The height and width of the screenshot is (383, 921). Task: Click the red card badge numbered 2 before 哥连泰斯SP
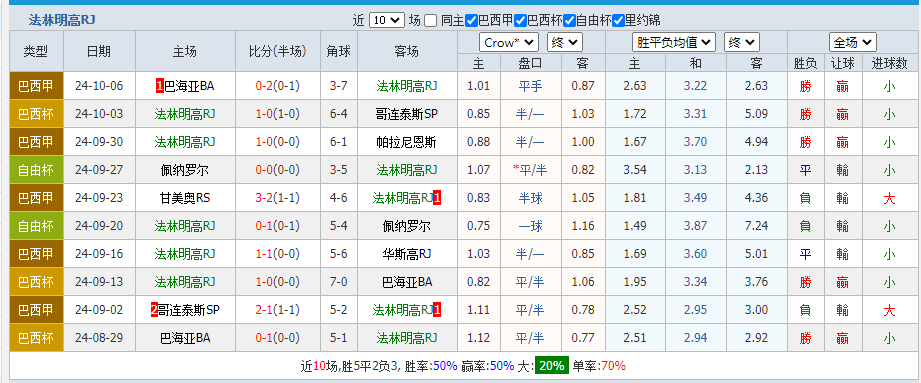coord(154,310)
